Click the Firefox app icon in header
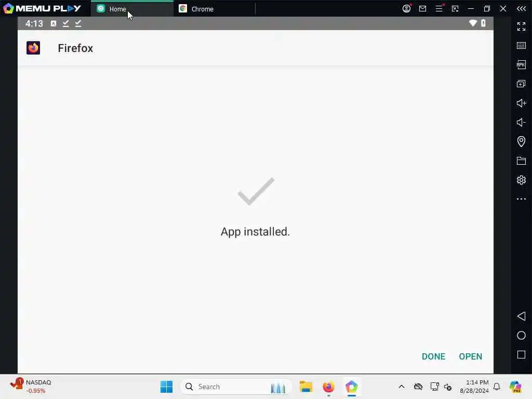532x399 pixels. click(33, 48)
